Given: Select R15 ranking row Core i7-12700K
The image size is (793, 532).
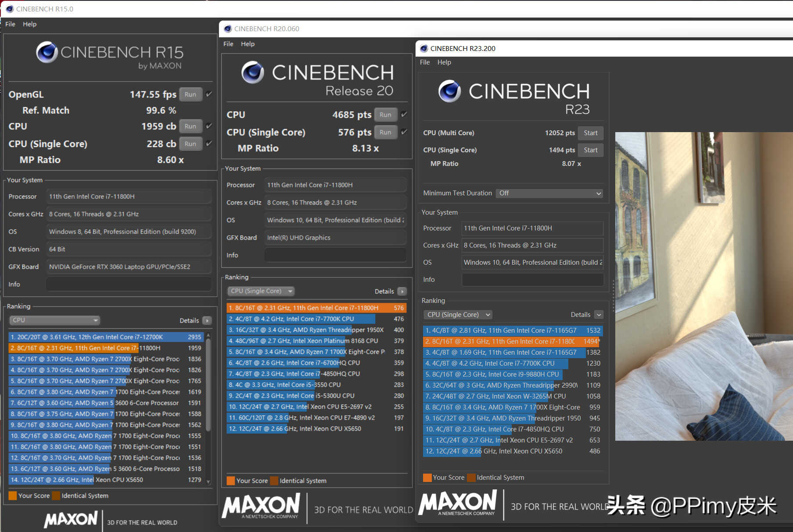Looking at the screenshot, I should (105, 337).
